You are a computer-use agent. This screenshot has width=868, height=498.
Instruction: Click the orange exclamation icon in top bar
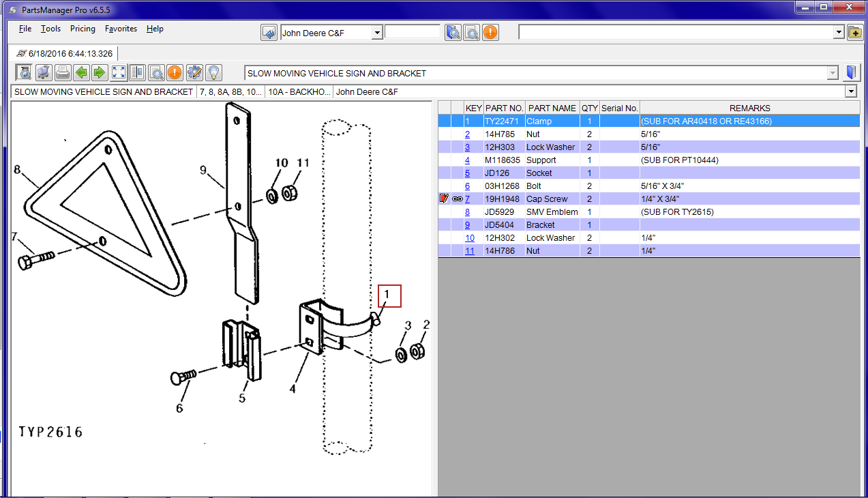click(x=490, y=33)
